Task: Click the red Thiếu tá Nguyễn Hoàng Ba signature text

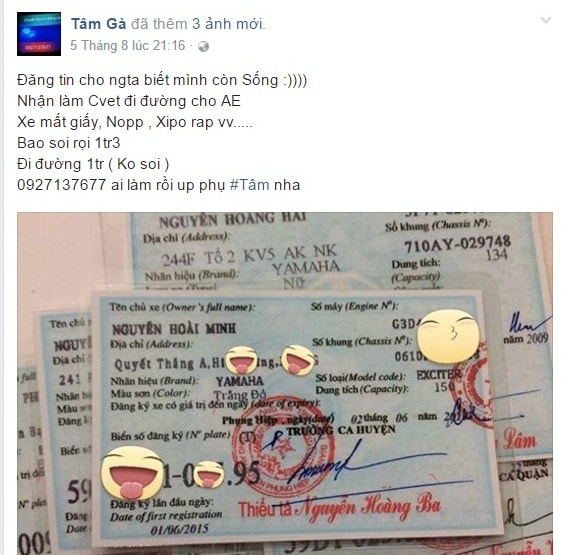Action: click(339, 507)
